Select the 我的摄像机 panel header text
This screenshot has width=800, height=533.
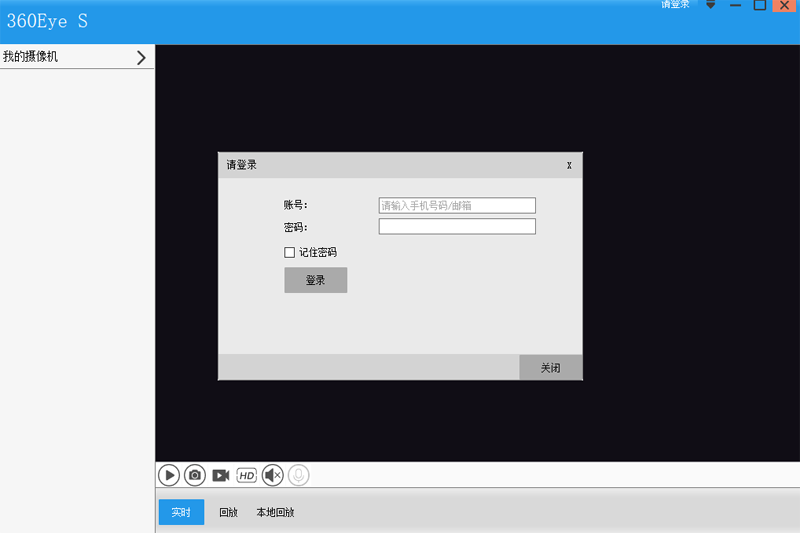[x=30, y=57]
